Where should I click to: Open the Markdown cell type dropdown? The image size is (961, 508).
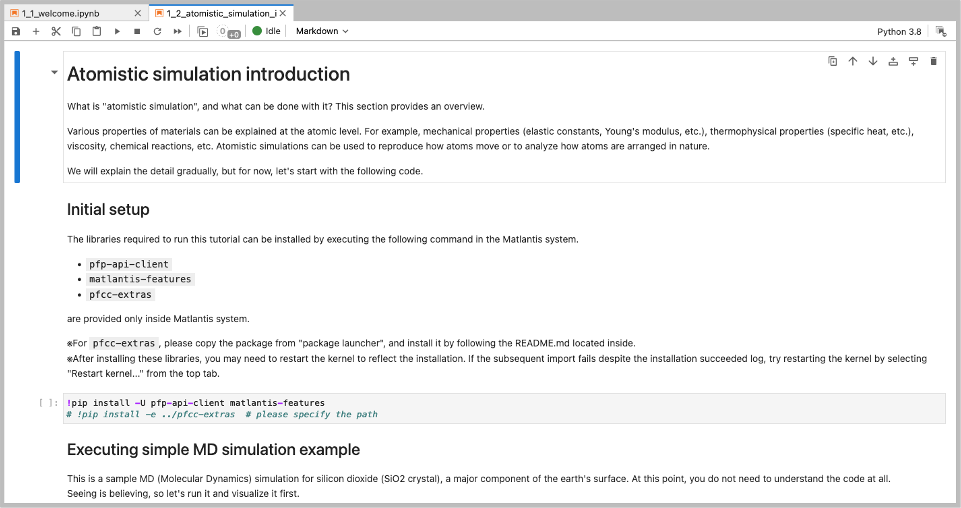tap(322, 31)
